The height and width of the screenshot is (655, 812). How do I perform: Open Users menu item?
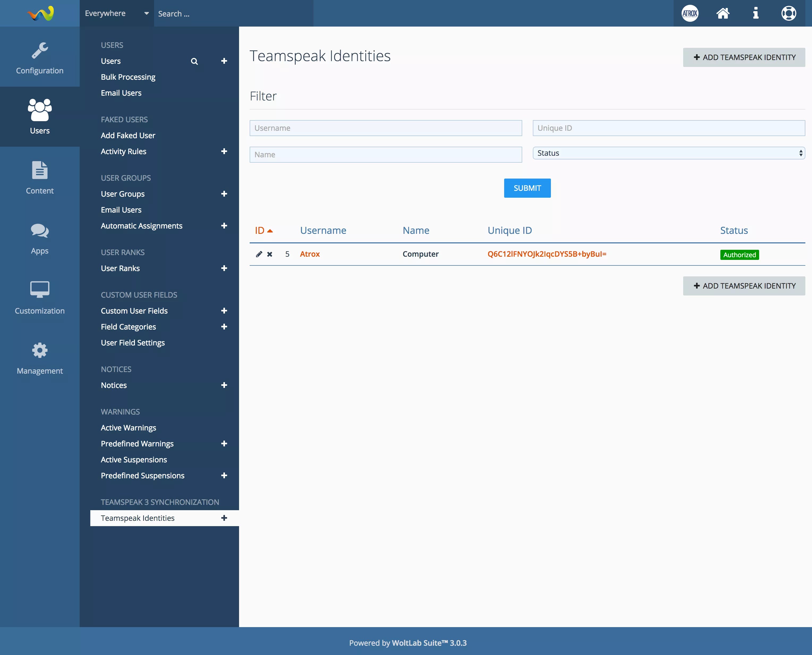click(110, 61)
